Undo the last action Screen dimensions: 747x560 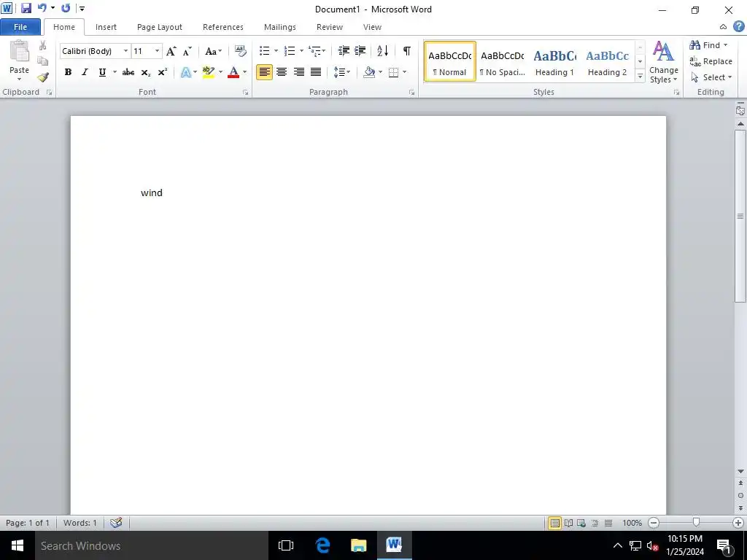click(x=42, y=8)
